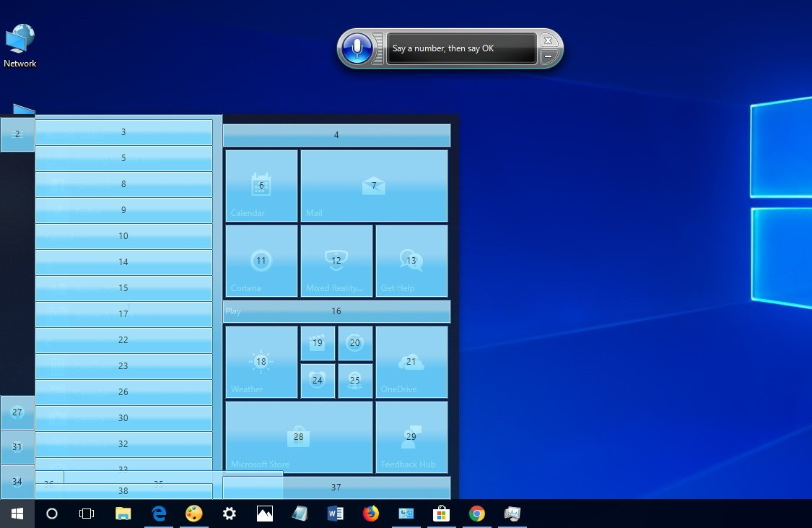
Task: Open Microsoft Word from the taskbar
Action: tap(335, 514)
